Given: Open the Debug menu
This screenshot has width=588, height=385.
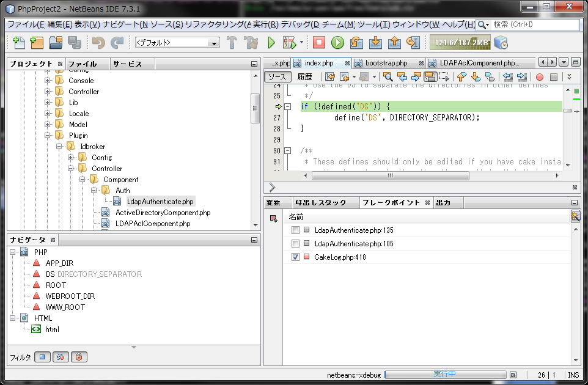Looking at the screenshot, I should [x=300, y=24].
